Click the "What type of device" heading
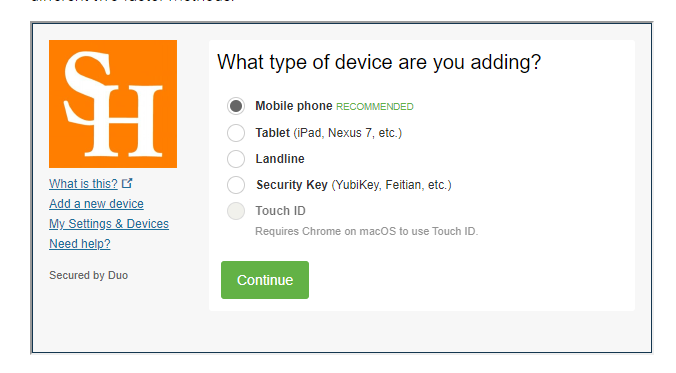Viewport: 676px width, 373px height. [x=379, y=62]
